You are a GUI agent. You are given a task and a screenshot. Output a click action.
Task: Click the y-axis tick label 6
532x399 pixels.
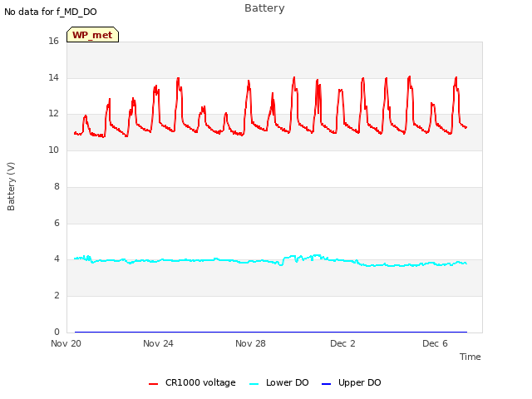tap(57, 223)
